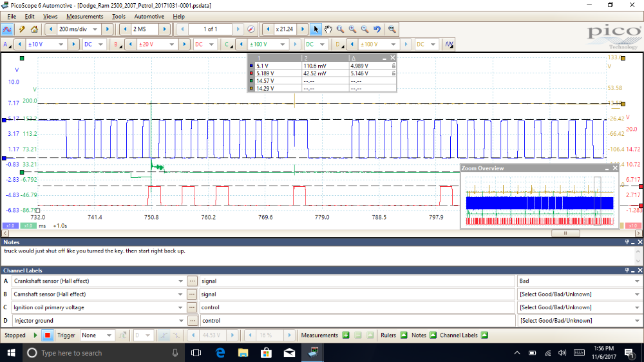Select the hand pan tool
The image size is (644, 362).
(328, 29)
